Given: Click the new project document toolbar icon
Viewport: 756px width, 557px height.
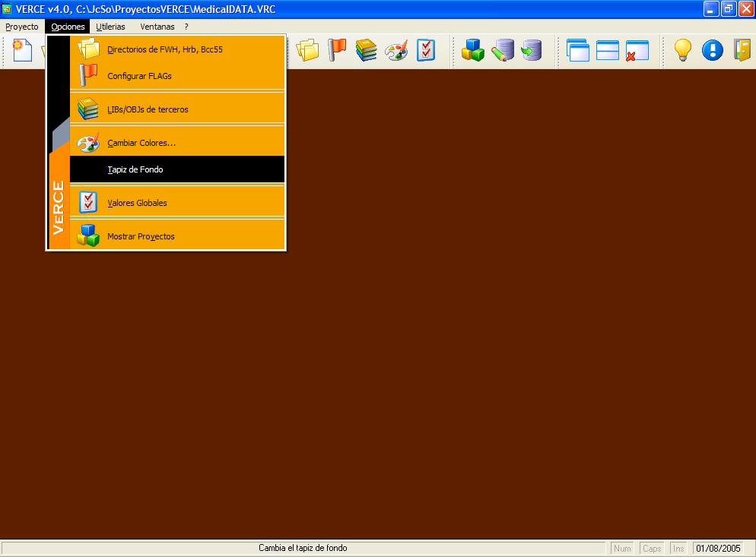Looking at the screenshot, I should coord(23,51).
